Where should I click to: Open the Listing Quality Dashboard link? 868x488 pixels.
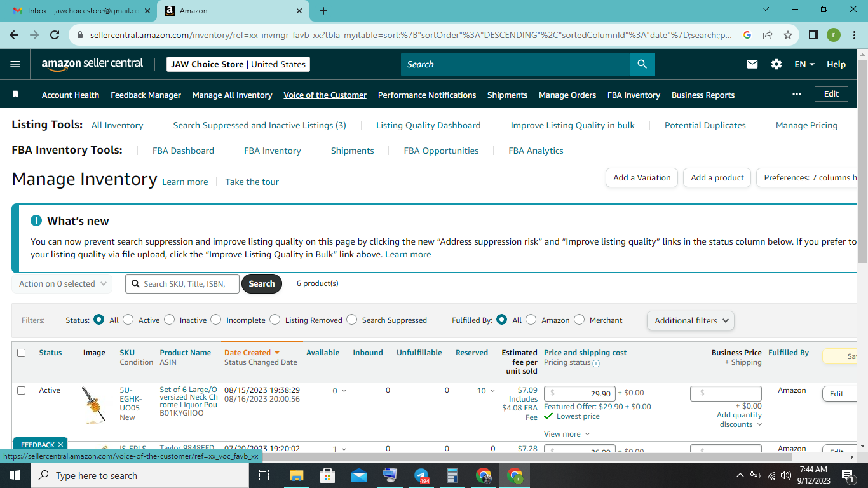[428, 125]
